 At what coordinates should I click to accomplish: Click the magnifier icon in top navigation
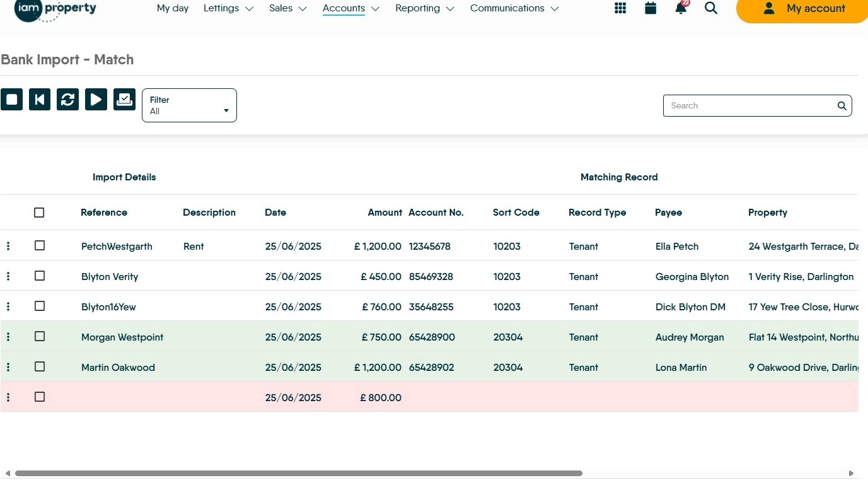(711, 8)
